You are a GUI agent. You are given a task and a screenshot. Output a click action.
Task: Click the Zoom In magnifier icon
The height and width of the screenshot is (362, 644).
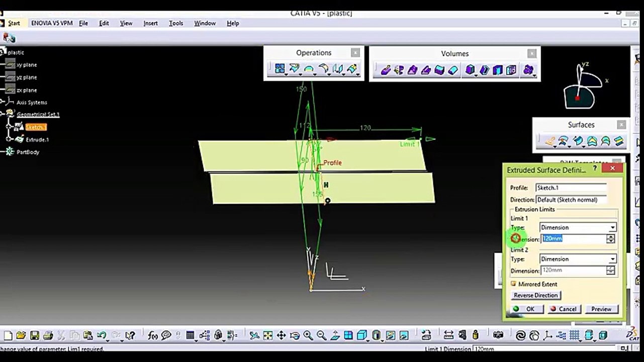coord(308,335)
